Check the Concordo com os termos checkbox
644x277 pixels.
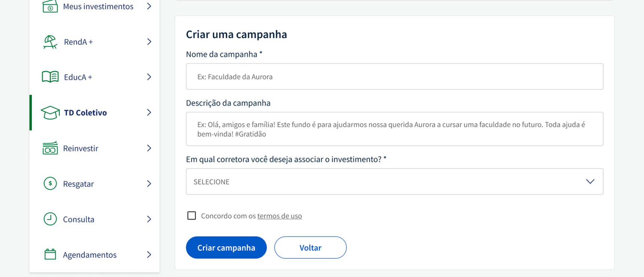coord(191,216)
